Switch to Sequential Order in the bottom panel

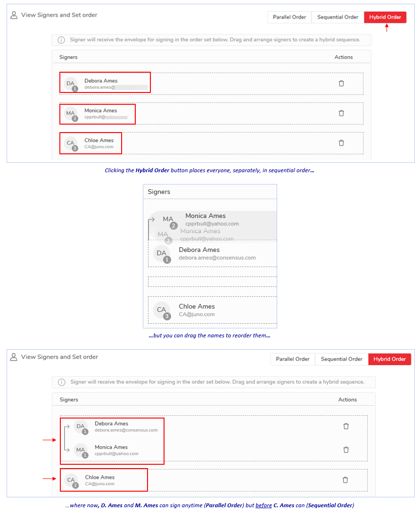[341, 359]
